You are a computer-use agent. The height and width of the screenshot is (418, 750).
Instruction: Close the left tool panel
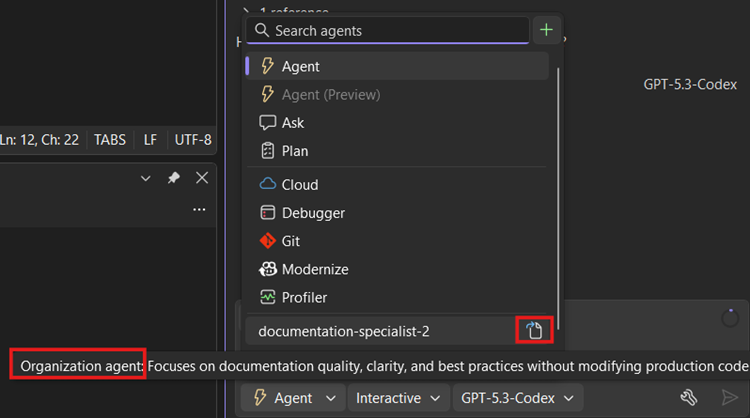(x=202, y=178)
